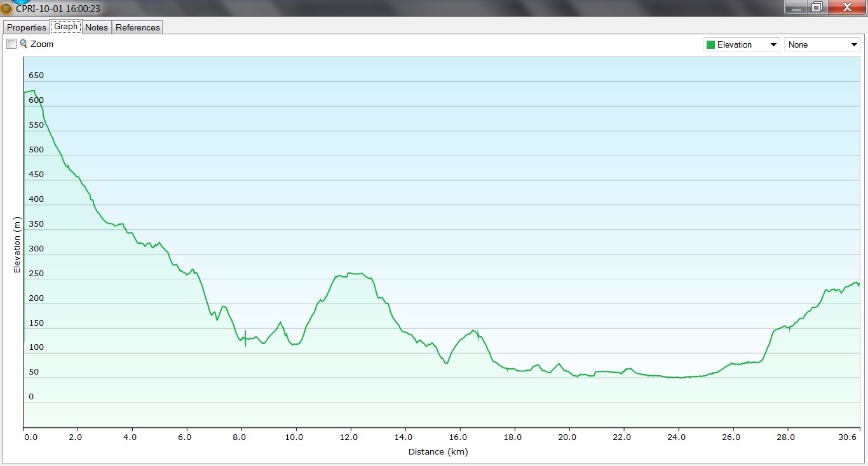The width and height of the screenshot is (868, 466).
Task: Open the Elevation data series dropdown
Action: (x=741, y=45)
